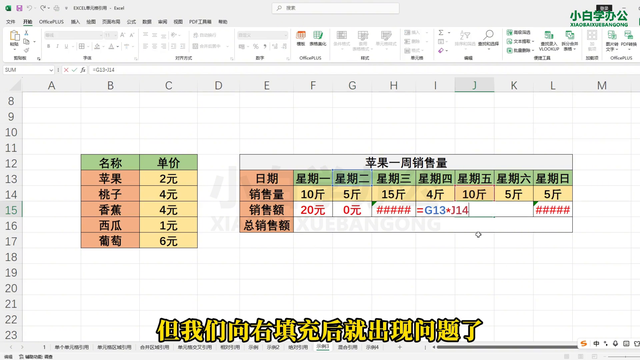Click the Copy icon in clipboard group

pyautogui.click(x=26, y=42)
